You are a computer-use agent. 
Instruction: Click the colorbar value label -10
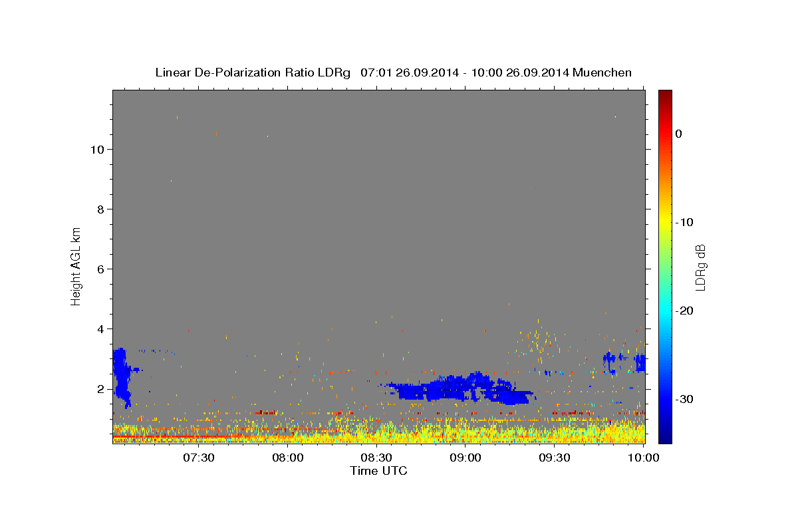coord(685,222)
